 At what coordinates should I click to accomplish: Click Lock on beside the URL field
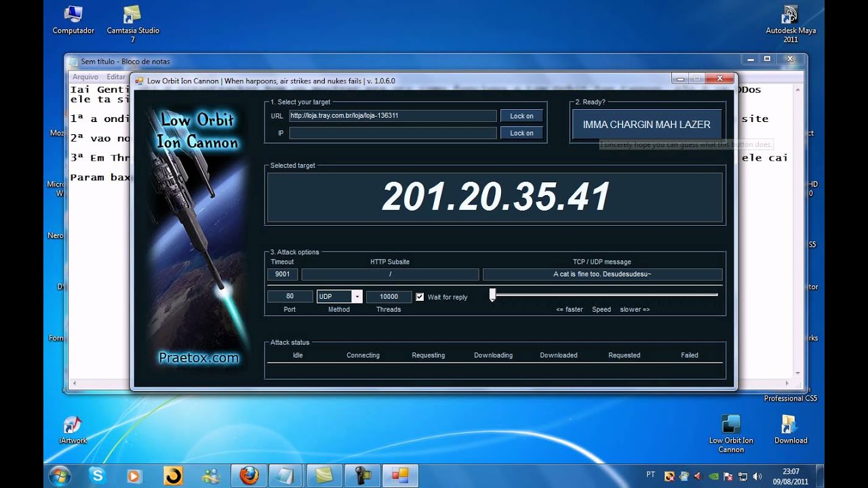[x=521, y=116]
